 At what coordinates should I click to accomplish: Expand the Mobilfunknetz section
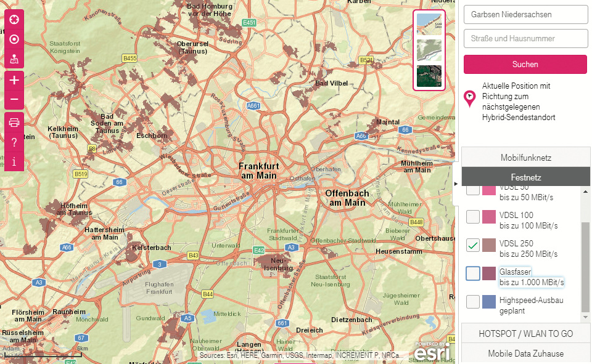tap(525, 158)
